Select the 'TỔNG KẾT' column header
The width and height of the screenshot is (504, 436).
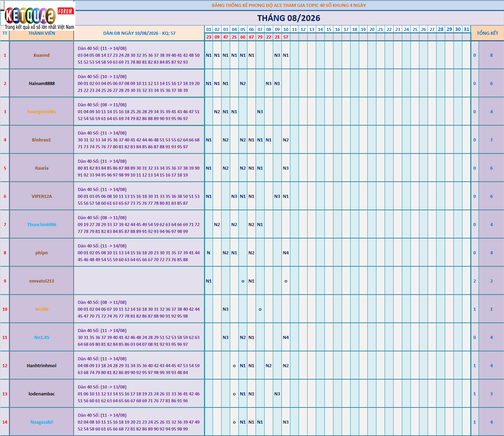pyautogui.click(x=487, y=33)
